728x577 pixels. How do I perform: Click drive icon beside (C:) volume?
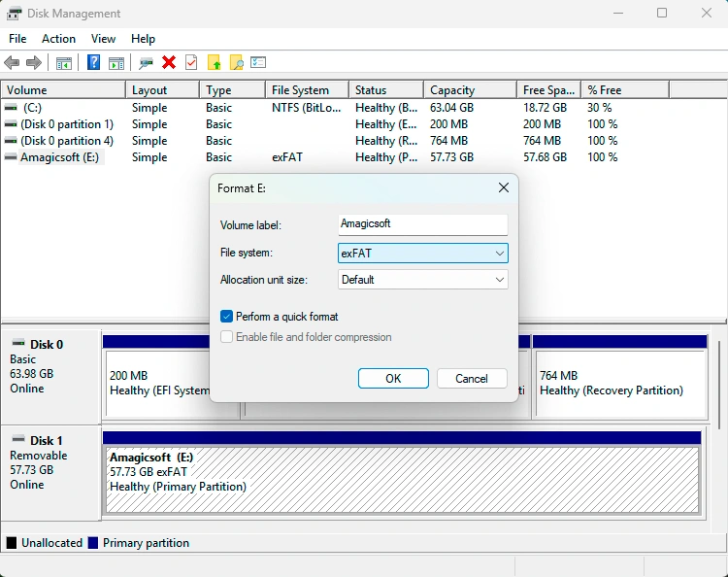[11, 107]
